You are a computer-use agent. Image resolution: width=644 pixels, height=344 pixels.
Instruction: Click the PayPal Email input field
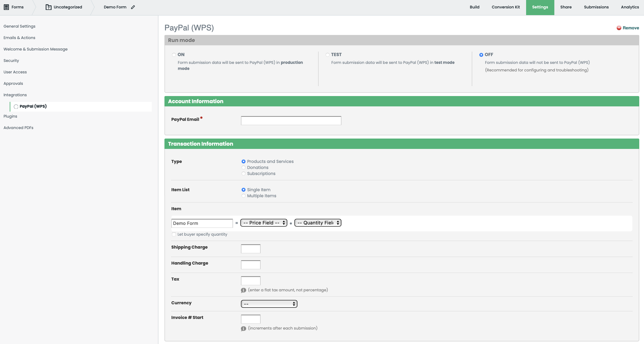pyautogui.click(x=291, y=120)
